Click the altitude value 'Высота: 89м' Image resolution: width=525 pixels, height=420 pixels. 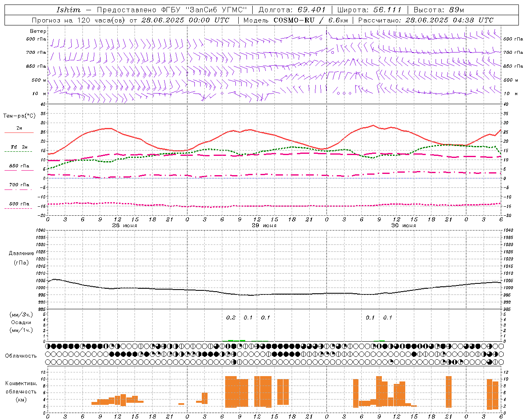pyautogui.click(x=438, y=10)
